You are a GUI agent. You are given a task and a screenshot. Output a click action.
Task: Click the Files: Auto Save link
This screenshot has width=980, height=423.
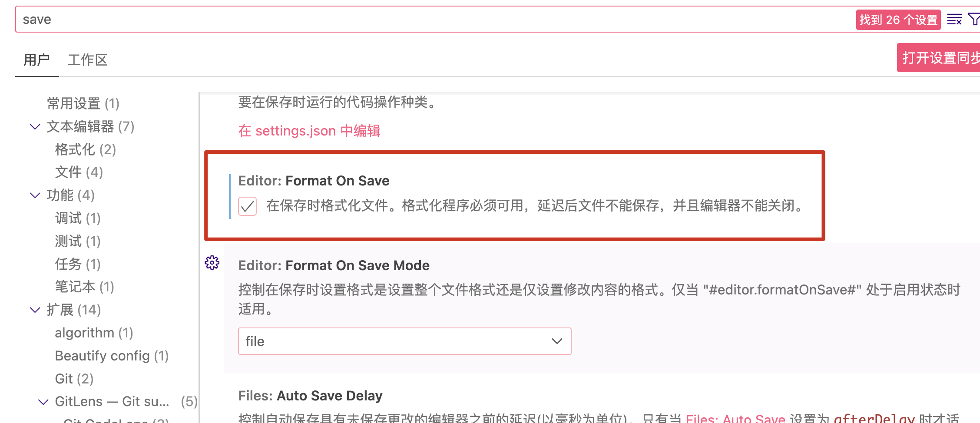(735, 419)
